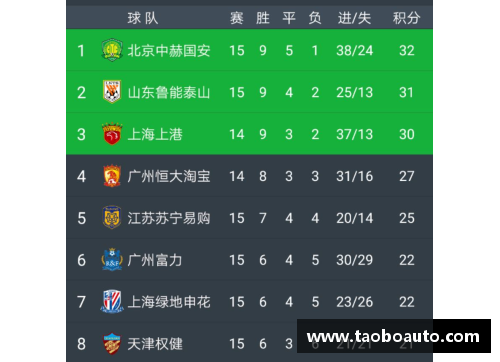Click the Shandong Luneng team crest
Screen dimensions: 500x362
pyautogui.click(x=112, y=92)
